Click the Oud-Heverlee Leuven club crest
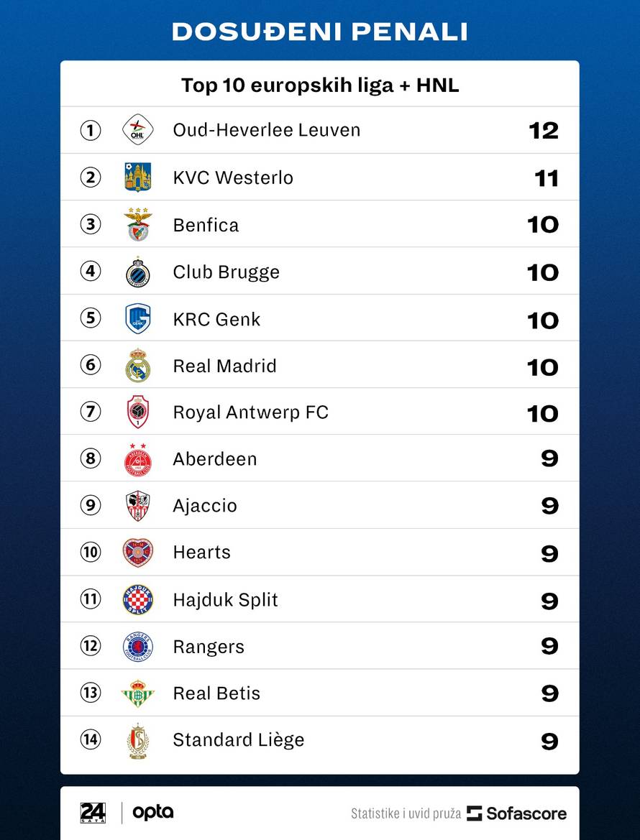Viewport: 640px width, 840px height. point(137,130)
